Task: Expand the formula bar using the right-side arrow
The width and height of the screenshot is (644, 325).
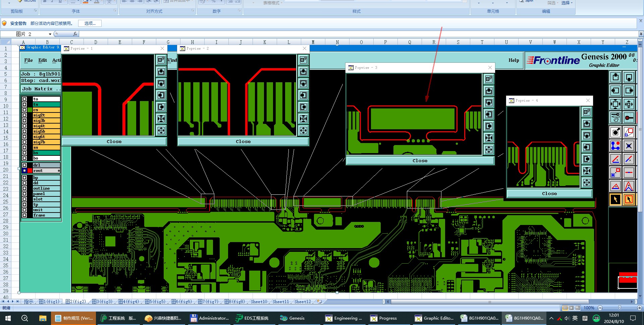Action: tap(641, 34)
